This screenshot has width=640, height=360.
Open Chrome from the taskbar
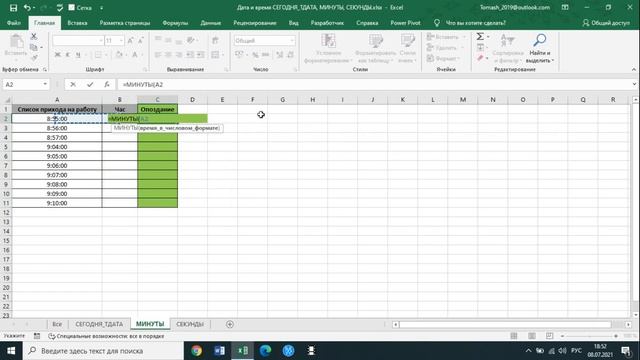point(197,351)
